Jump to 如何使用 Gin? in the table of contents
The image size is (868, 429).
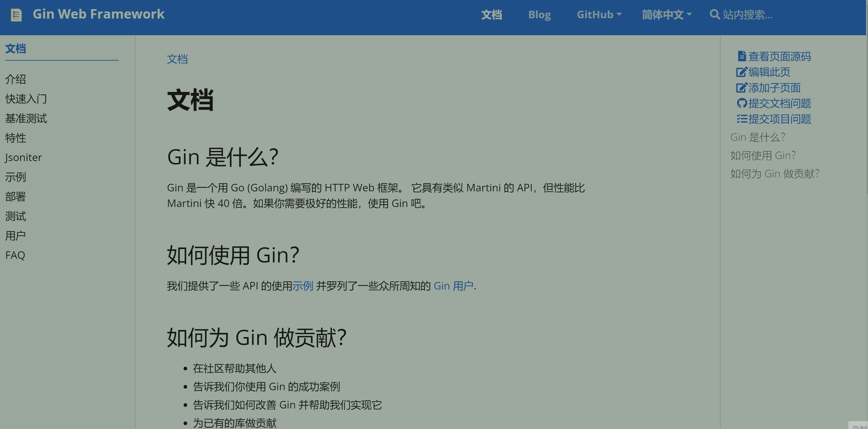pos(763,155)
